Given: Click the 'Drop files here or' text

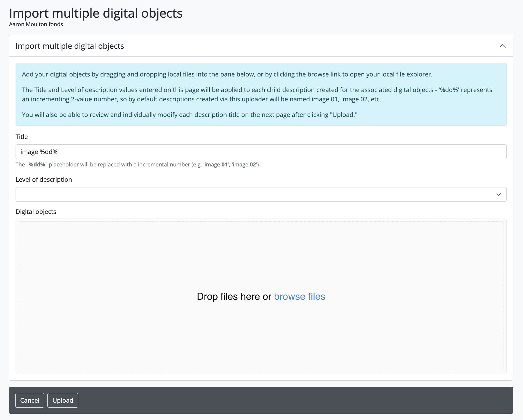Looking at the screenshot, I should 234,296.
